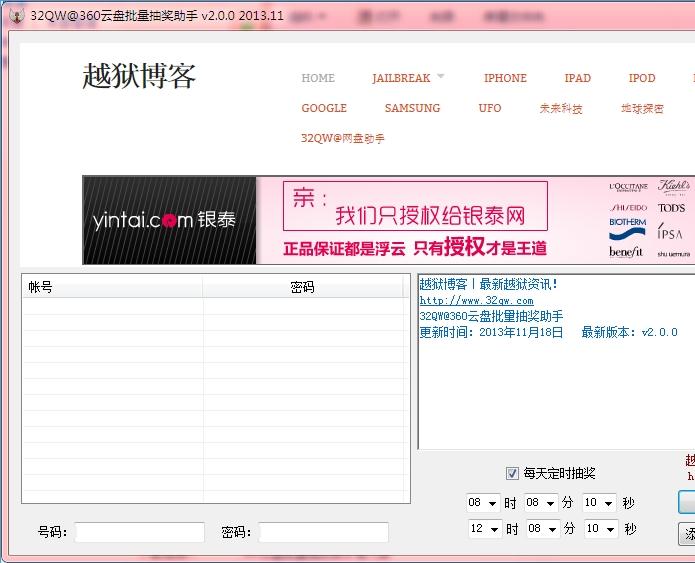
Task: Focus the 密码 input field
Action: 324,532
